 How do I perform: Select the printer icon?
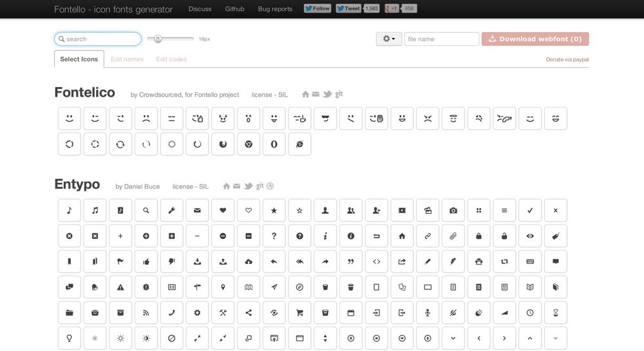tap(478, 261)
